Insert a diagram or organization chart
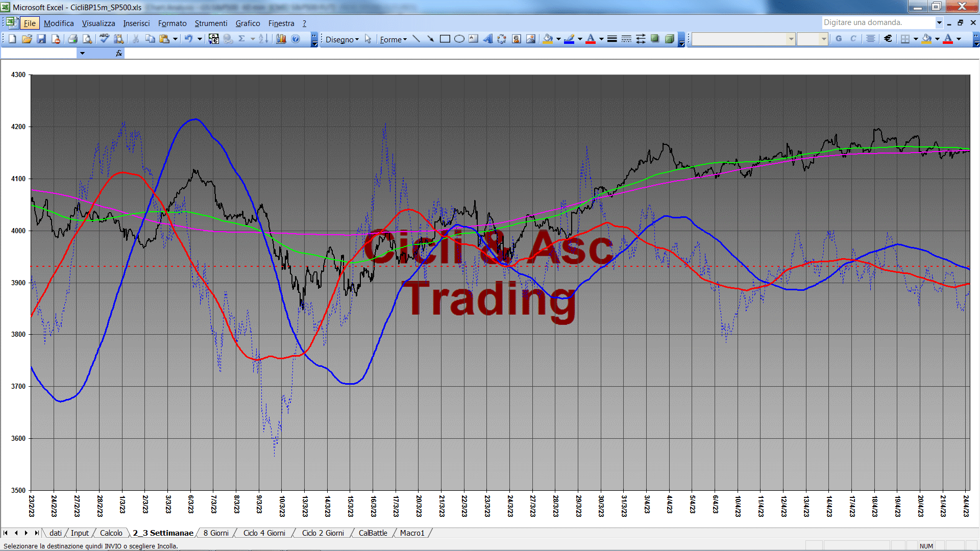Viewport: 980px width, 551px height. pyautogui.click(x=502, y=39)
